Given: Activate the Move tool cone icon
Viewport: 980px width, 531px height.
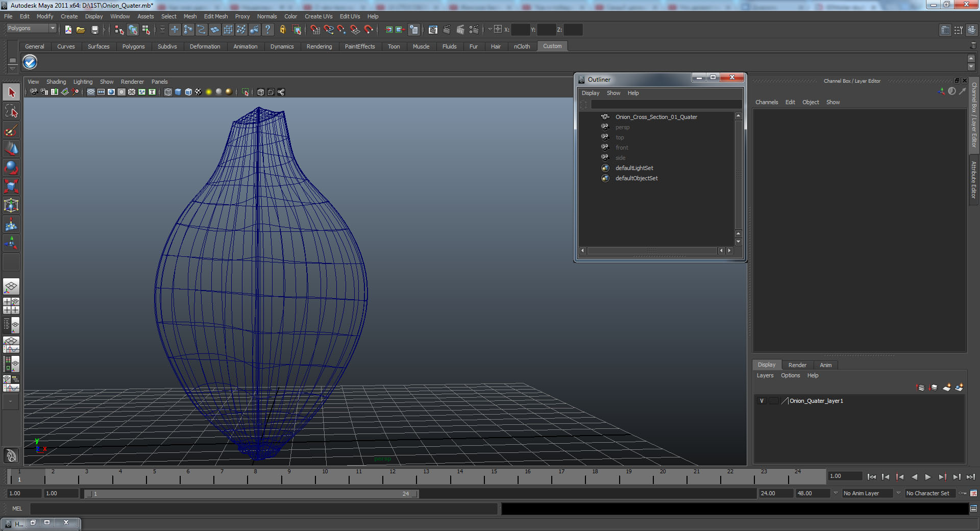Looking at the screenshot, I should 11,149.
